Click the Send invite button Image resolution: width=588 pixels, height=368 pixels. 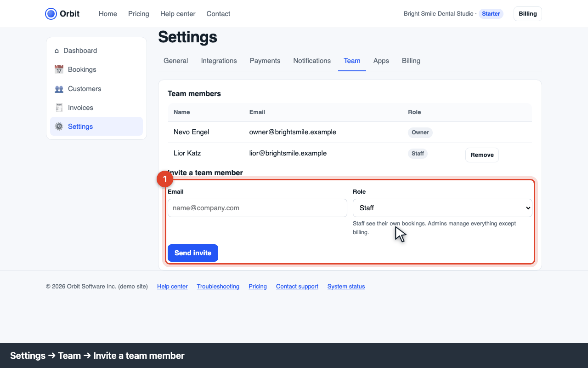(x=193, y=253)
